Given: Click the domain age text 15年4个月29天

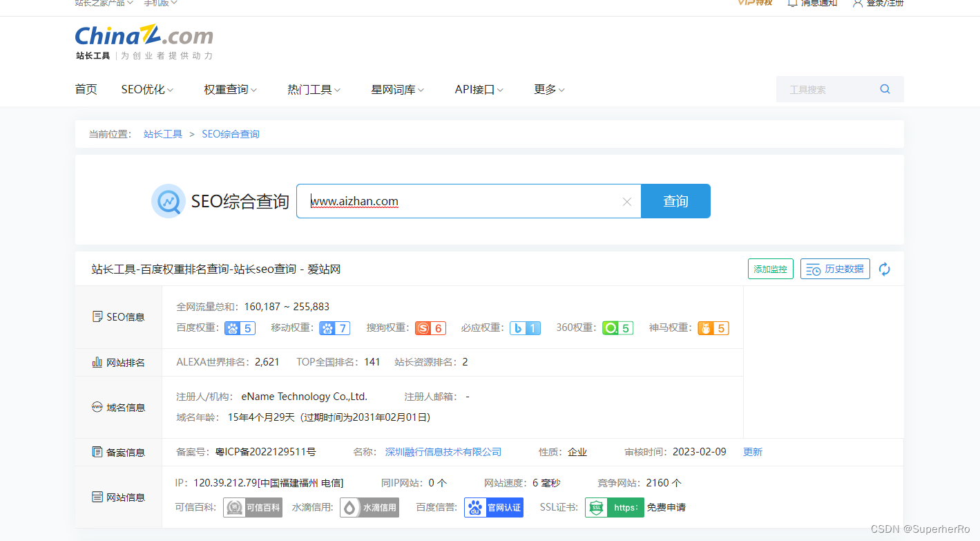Looking at the screenshot, I should coord(260,417).
